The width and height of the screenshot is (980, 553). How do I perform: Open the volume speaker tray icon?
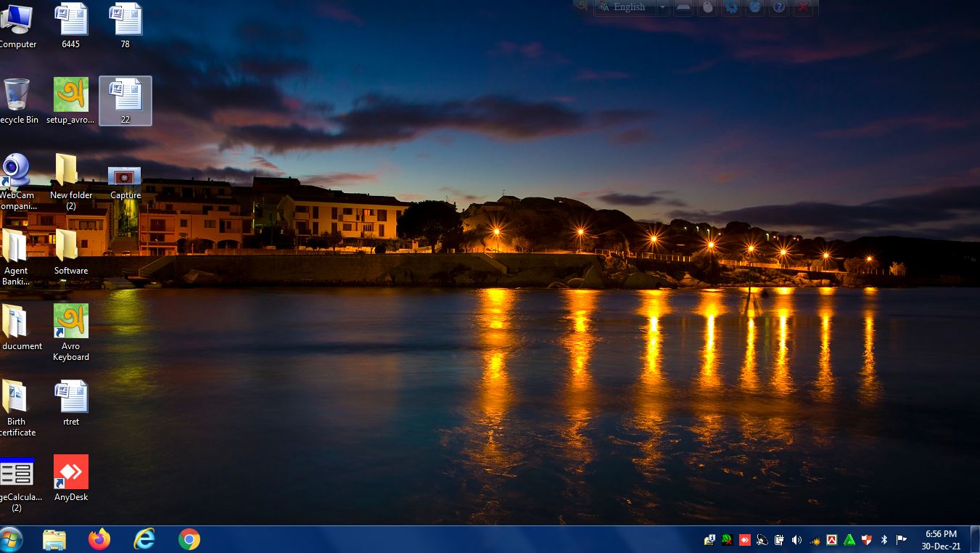(796, 540)
